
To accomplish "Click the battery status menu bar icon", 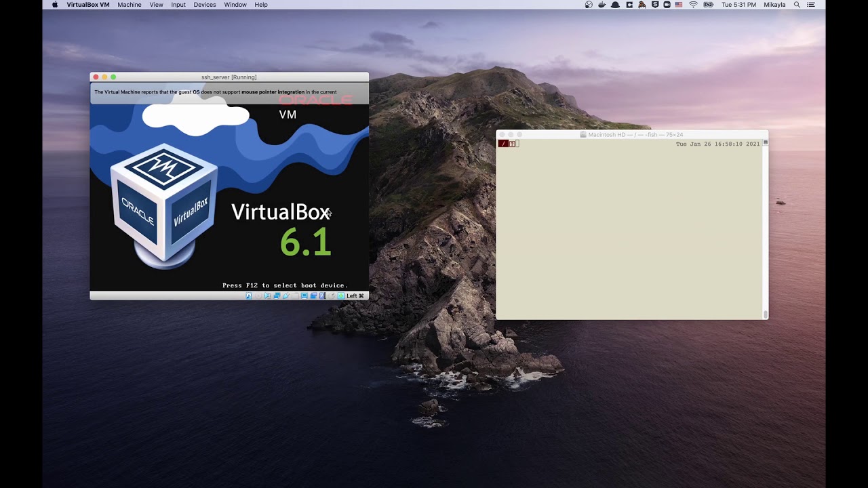I will 709,5.
